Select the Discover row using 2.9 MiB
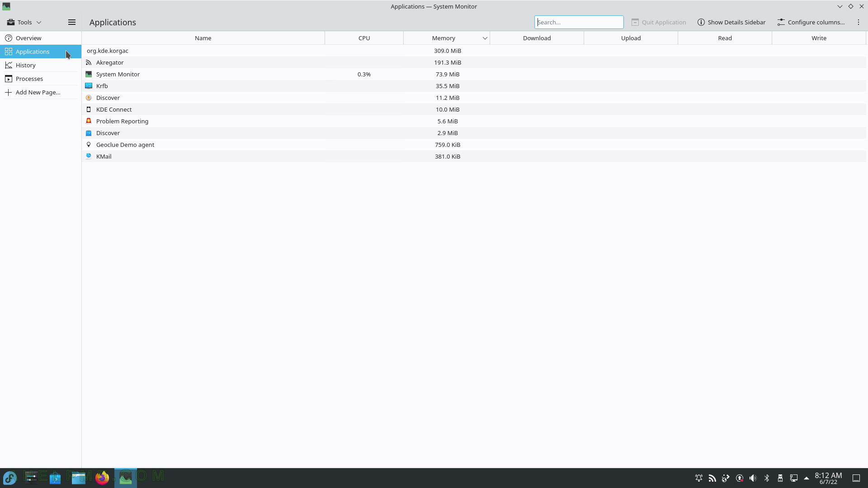Screen dimensions: 868x488 474,133
